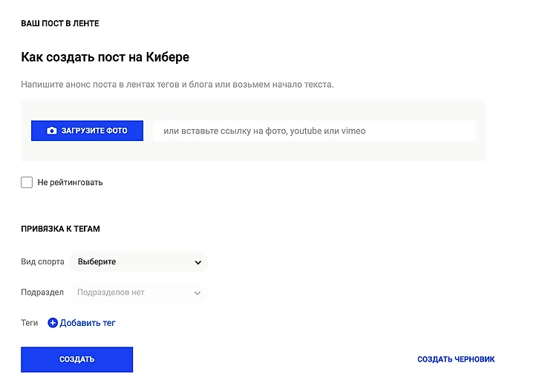
Task: Click the chevron arrow in Выберите dropdown
Action: 197,262
